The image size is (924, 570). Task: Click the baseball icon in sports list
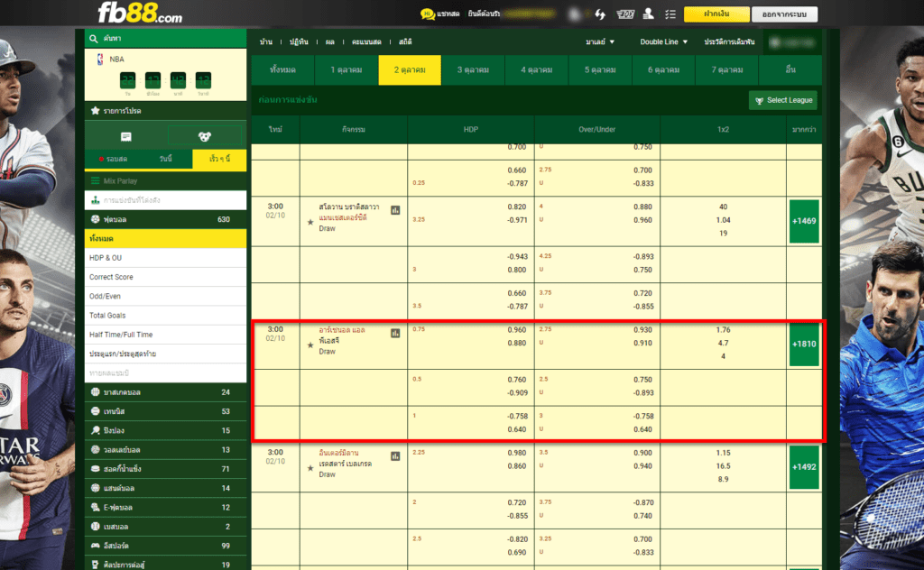pyautogui.click(x=96, y=527)
